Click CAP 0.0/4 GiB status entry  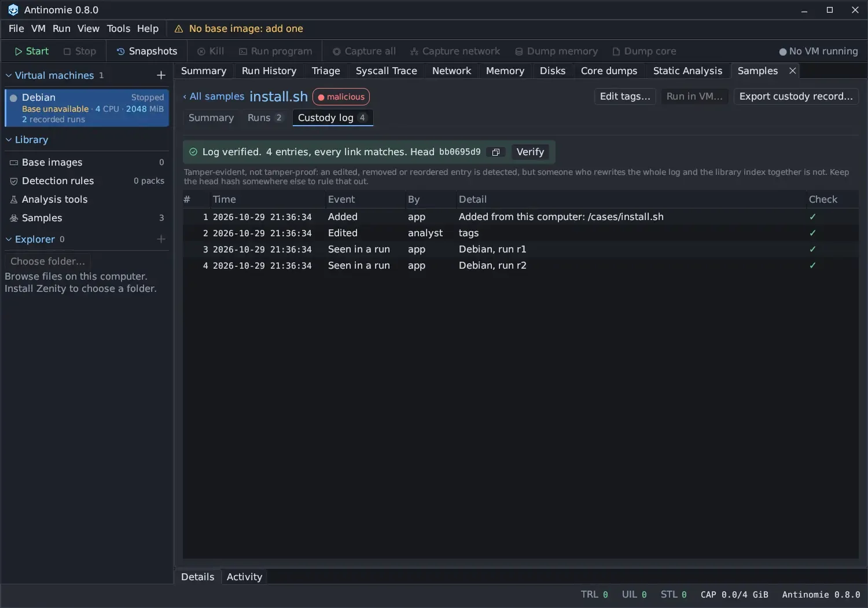point(734,595)
